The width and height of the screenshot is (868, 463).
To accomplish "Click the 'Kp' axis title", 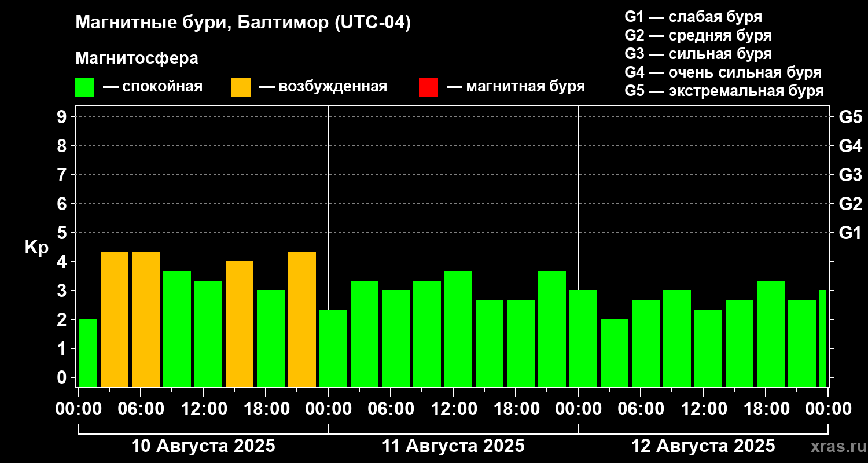I will [x=36, y=248].
